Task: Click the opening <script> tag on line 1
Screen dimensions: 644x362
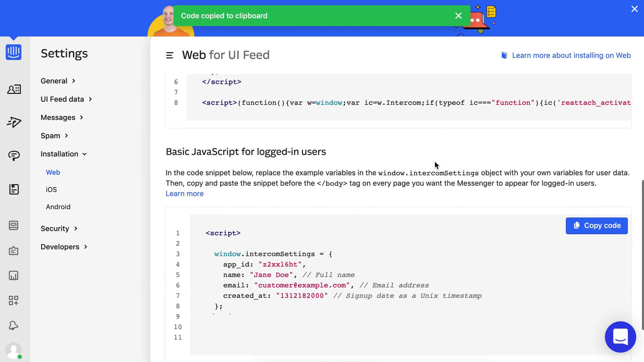Action: tap(223, 233)
